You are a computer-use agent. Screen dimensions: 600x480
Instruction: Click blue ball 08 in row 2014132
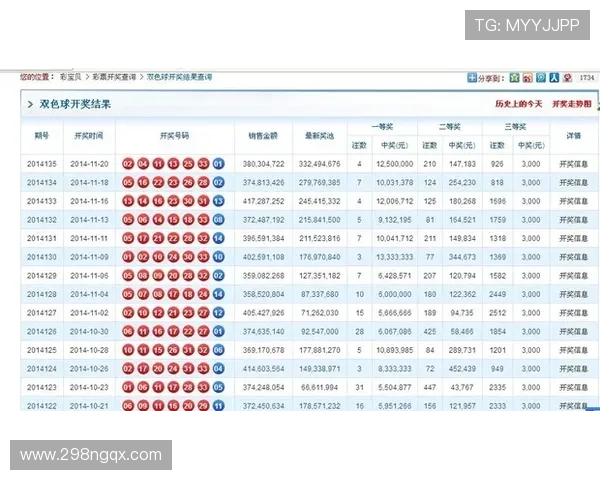click(218, 220)
